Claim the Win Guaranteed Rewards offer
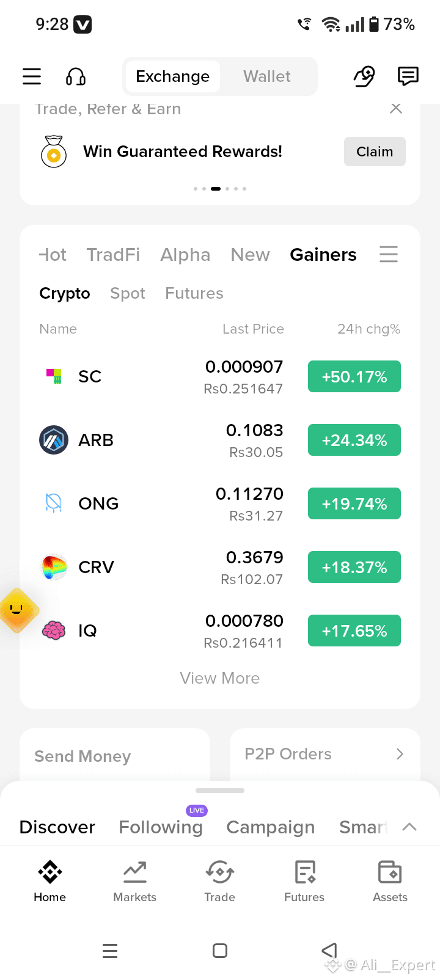 pos(375,152)
